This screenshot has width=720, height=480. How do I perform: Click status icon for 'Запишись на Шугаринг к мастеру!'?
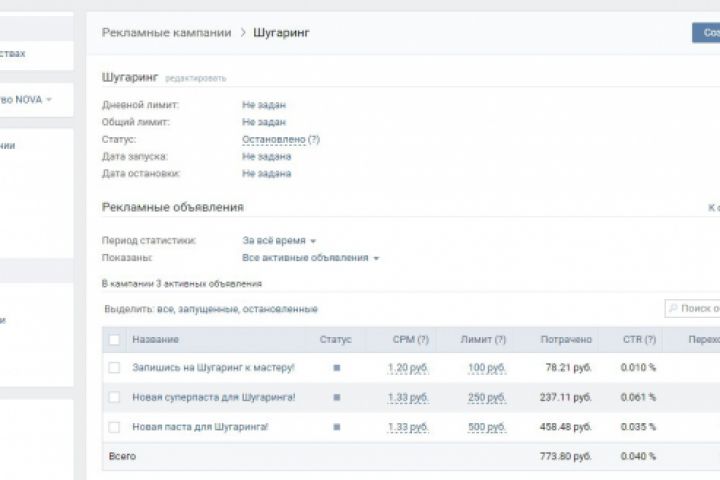point(337,368)
